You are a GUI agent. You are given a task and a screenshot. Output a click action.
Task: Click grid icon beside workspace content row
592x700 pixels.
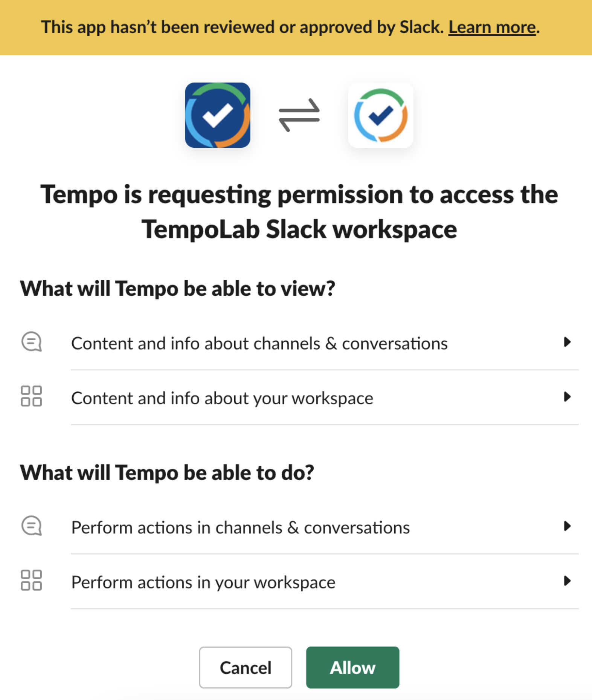pos(31,396)
